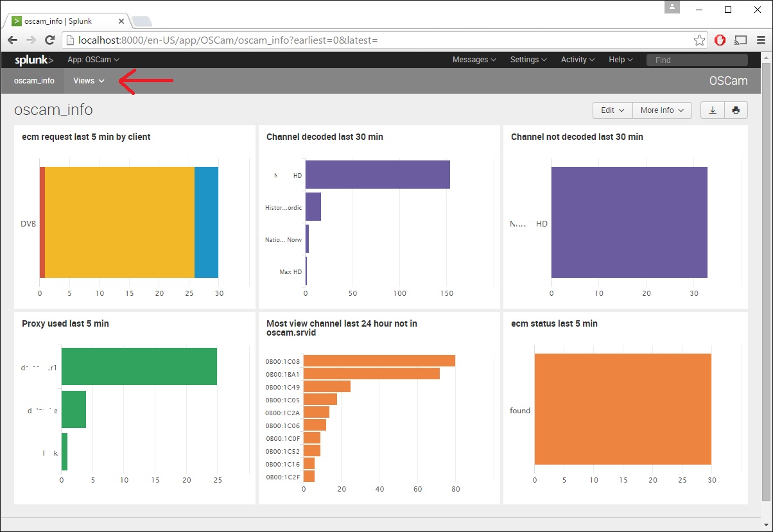Screen dimensions: 773x532
Task: Click the Splunk logo in header
Action: [34, 60]
